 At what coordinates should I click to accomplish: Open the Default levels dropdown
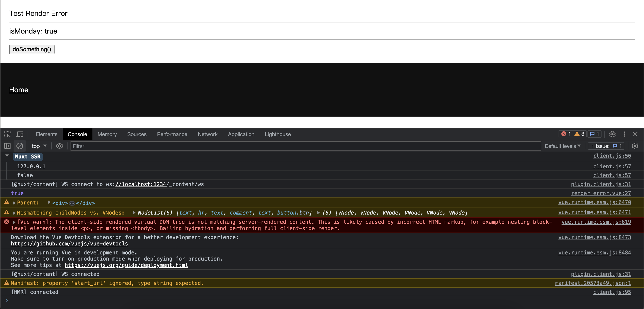(563, 146)
